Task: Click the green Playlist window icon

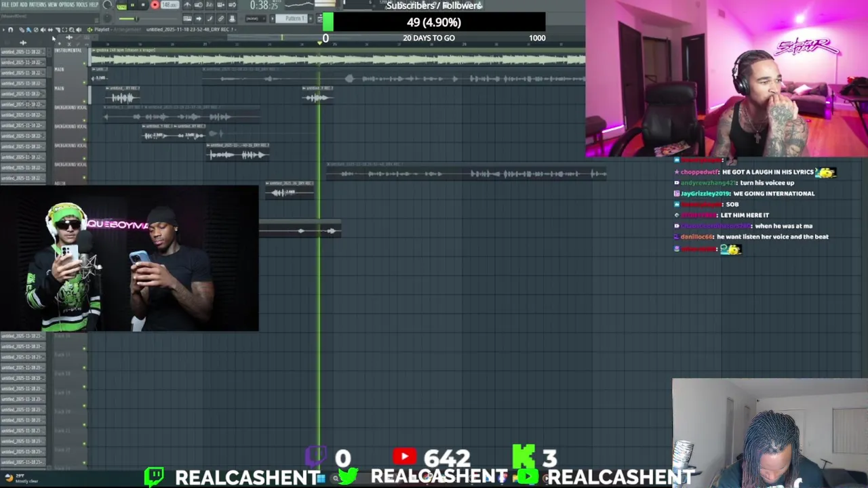Action: click(90, 30)
